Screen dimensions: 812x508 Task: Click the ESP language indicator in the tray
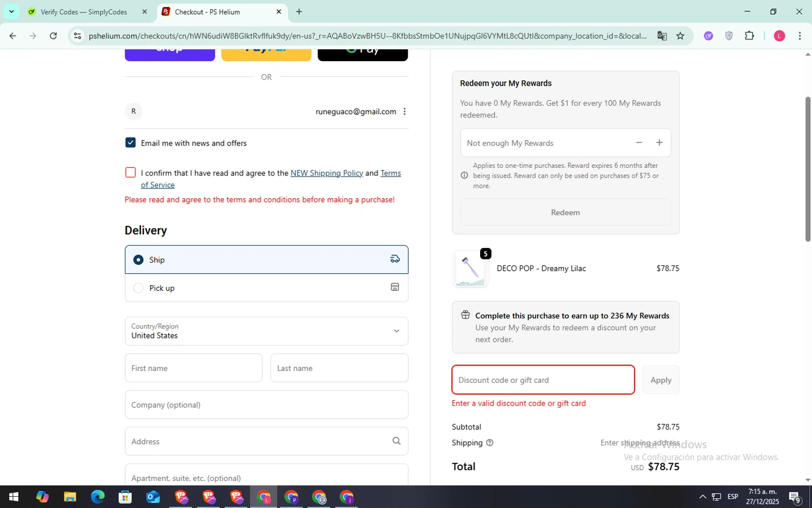click(732, 497)
